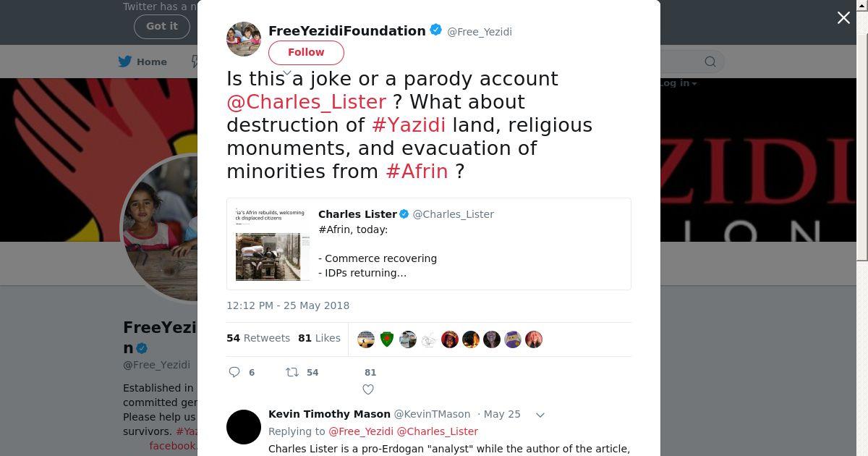Click the Twitter bird Home icon
Image resolution: width=868 pixels, height=456 pixels.
tap(125, 62)
